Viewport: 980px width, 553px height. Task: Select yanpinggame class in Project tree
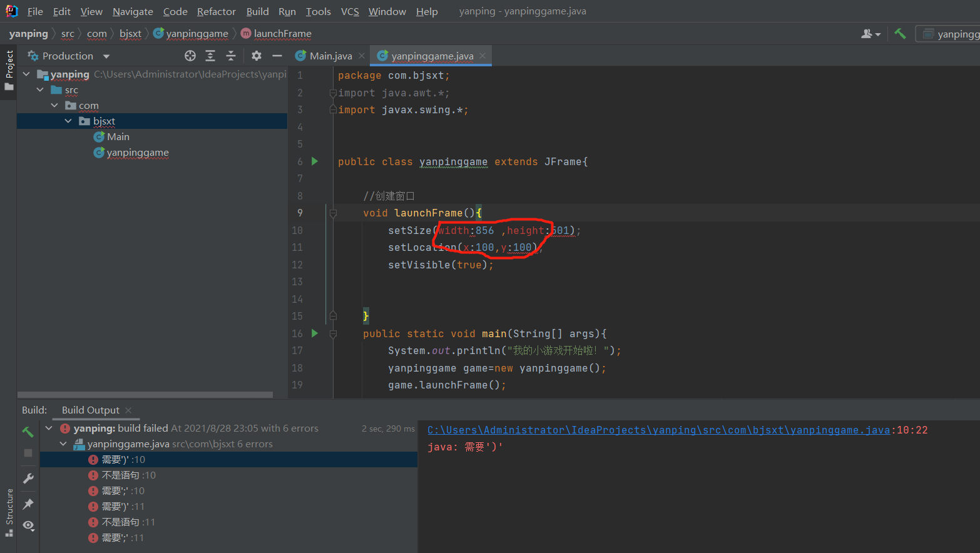tap(131, 152)
